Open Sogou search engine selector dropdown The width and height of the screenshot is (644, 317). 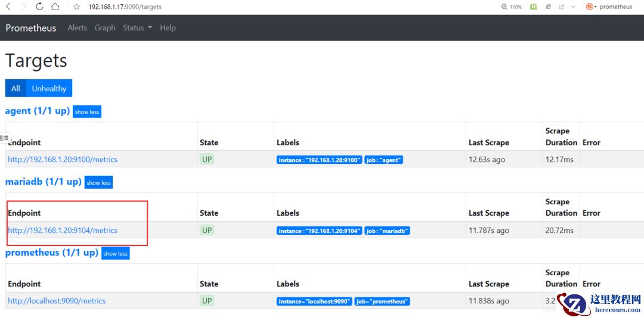pos(591,7)
